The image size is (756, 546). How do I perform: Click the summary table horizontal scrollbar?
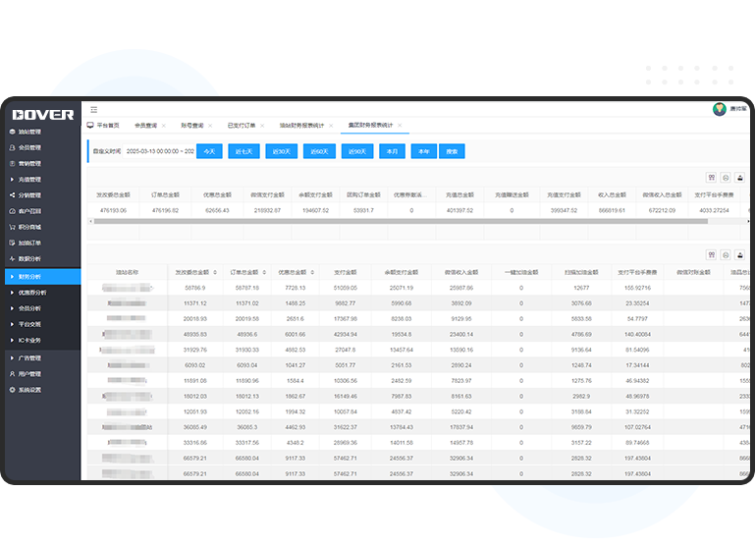click(x=393, y=221)
